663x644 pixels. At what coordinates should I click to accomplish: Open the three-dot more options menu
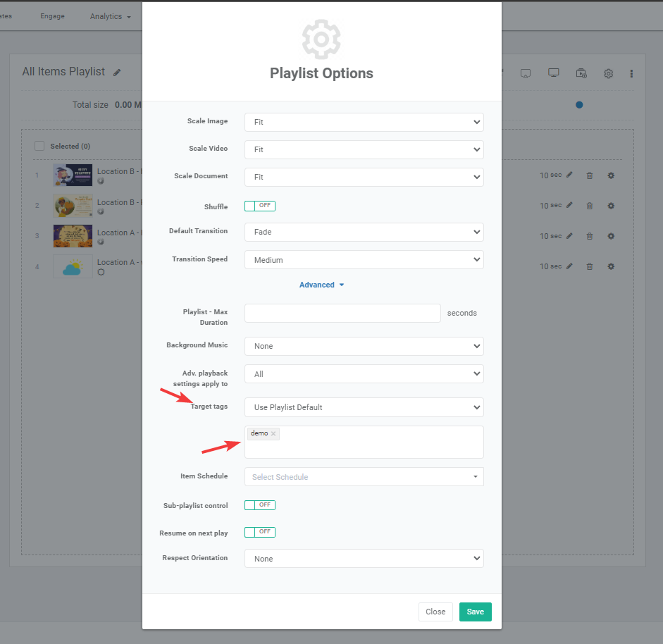pos(631,73)
